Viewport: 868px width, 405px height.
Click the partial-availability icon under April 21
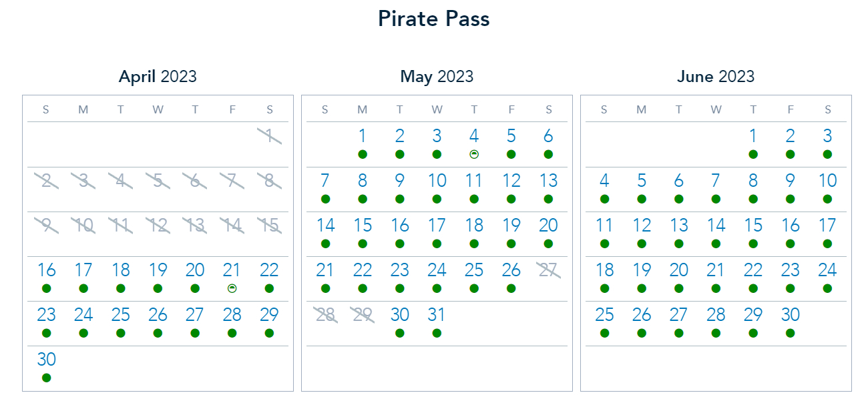click(232, 288)
